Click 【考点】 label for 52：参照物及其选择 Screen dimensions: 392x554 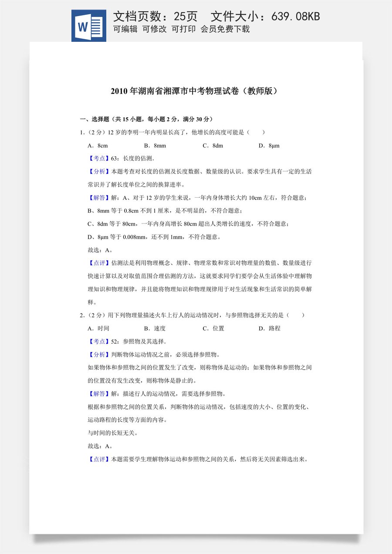tap(100, 341)
